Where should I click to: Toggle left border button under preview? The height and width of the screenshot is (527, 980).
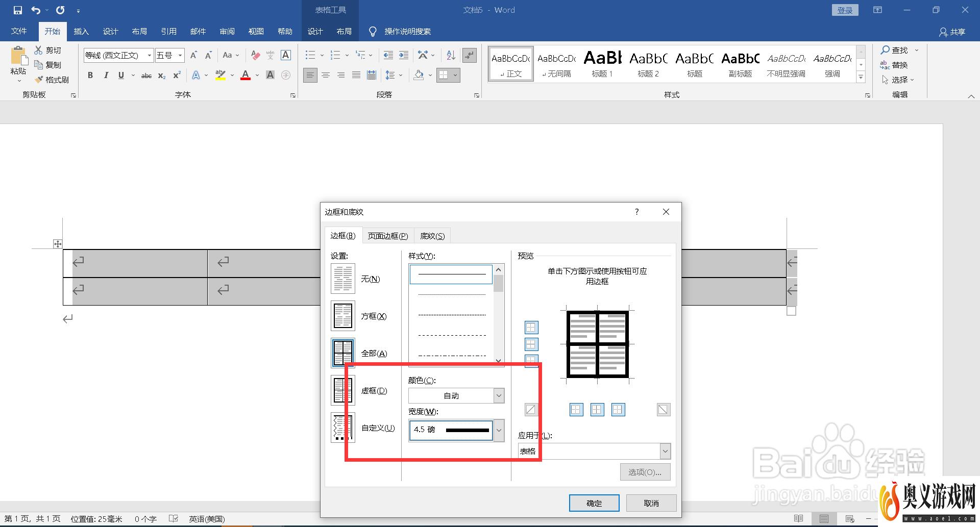576,409
